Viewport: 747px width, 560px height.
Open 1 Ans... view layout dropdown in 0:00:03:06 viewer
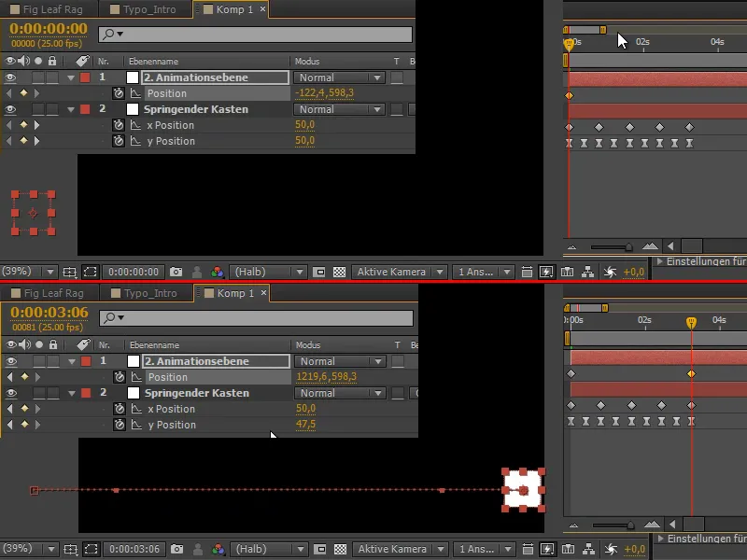484,549
